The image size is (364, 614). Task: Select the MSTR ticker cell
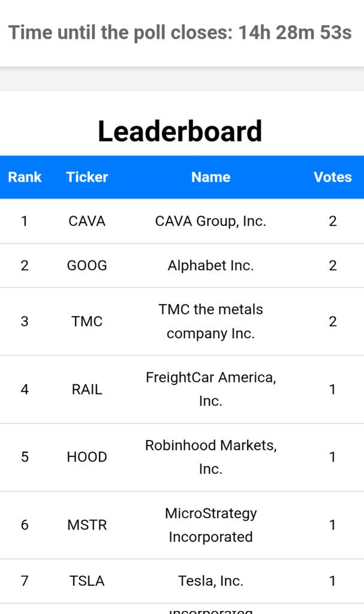[87, 525]
